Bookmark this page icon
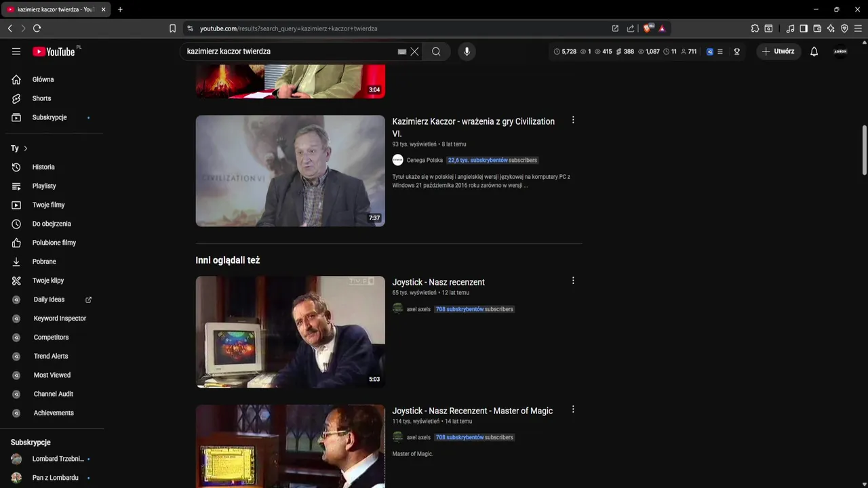 click(x=172, y=28)
